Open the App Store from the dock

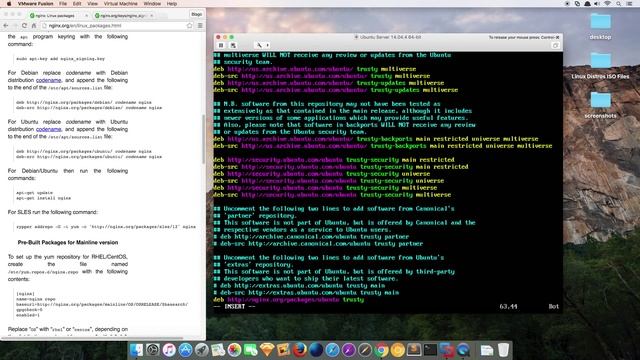185,350
